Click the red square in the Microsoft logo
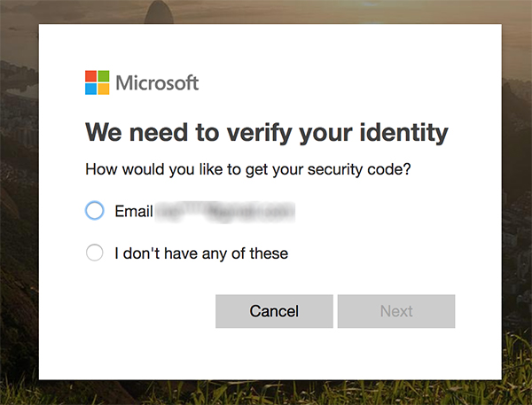Viewport: 532px width, 405px height. coord(90,76)
